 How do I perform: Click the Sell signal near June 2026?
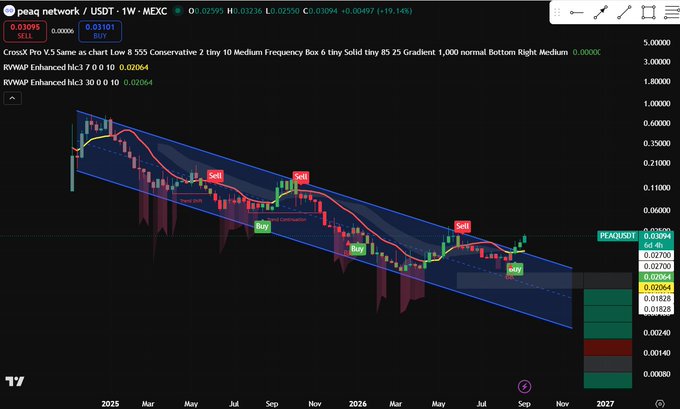point(462,226)
